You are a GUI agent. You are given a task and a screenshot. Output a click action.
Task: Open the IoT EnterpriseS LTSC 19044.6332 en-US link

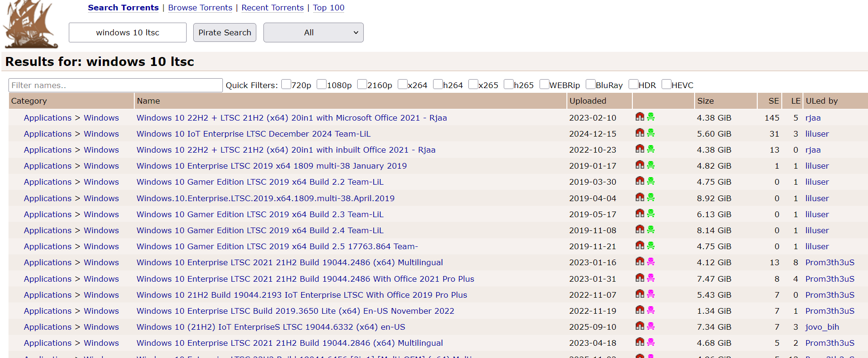(x=271, y=327)
